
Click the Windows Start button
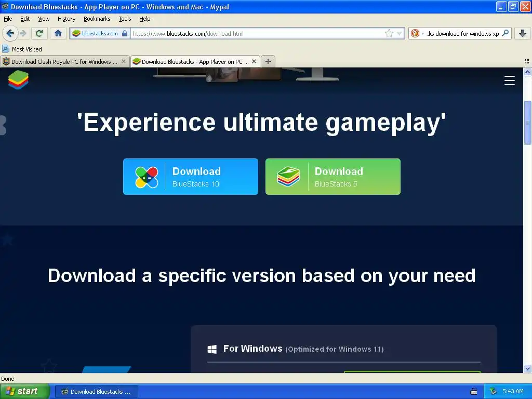click(24, 392)
